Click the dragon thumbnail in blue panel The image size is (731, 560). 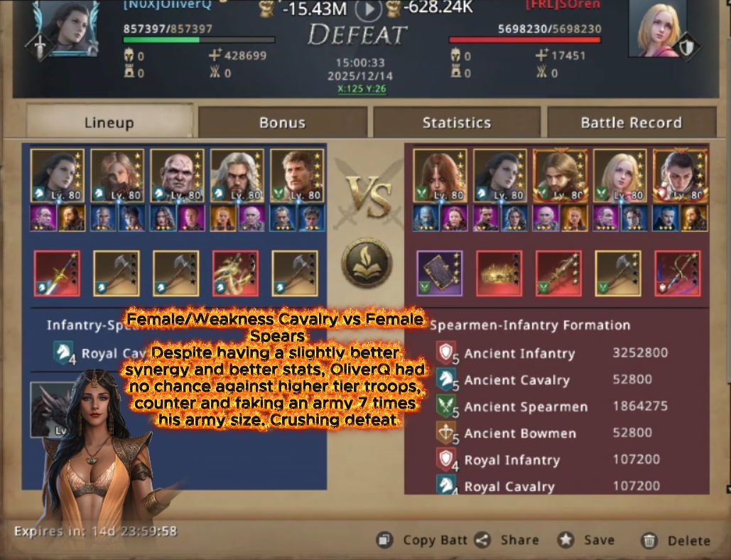click(51, 409)
